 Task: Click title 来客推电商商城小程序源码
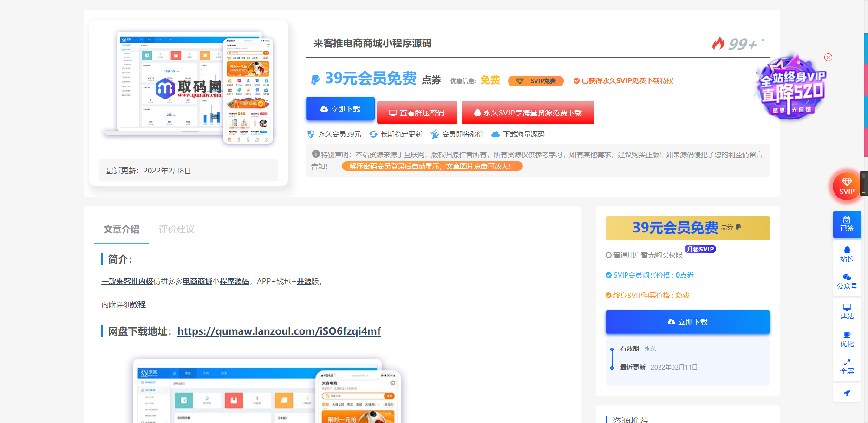(x=372, y=44)
